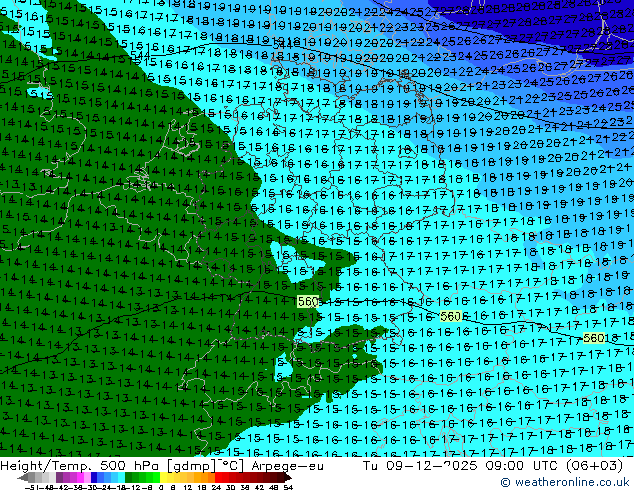The image size is (634, 490).
Task: Click the '[gdmp]' unit text in title
Action: (x=191, y=466)
